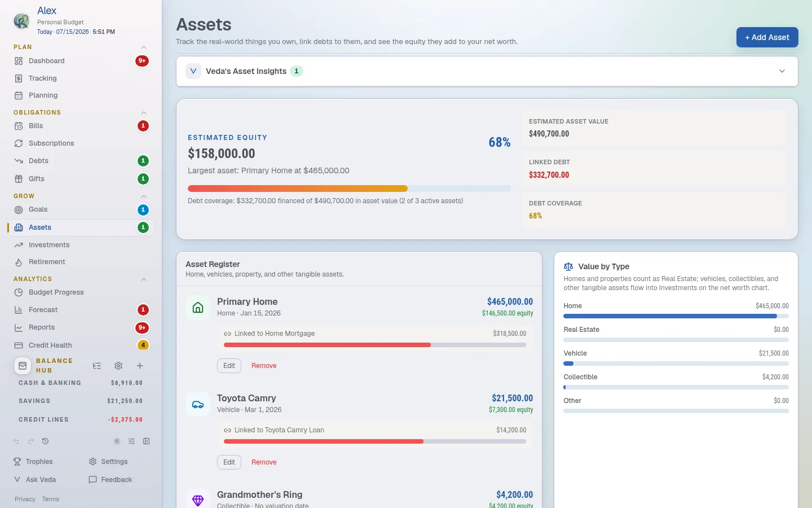The height and width of the screenshot is (508, 812).
Task: Expand Veda's Asset Insights panel chevron
Action: (x=782, y=71)
